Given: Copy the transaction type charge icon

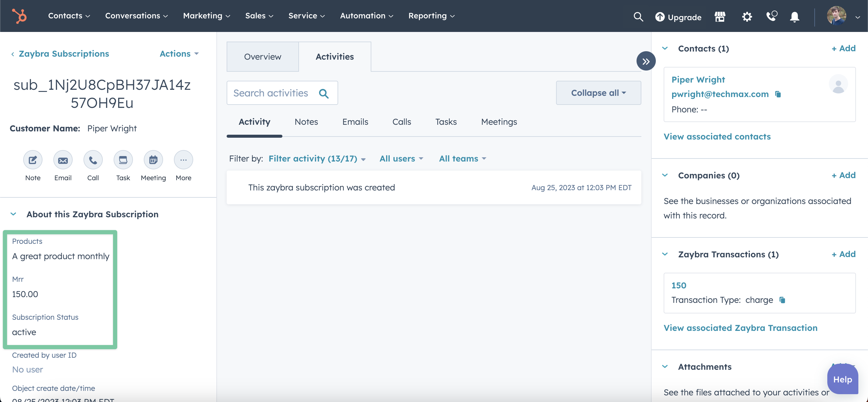Looking at the screenshot, I should click(782, 300).
